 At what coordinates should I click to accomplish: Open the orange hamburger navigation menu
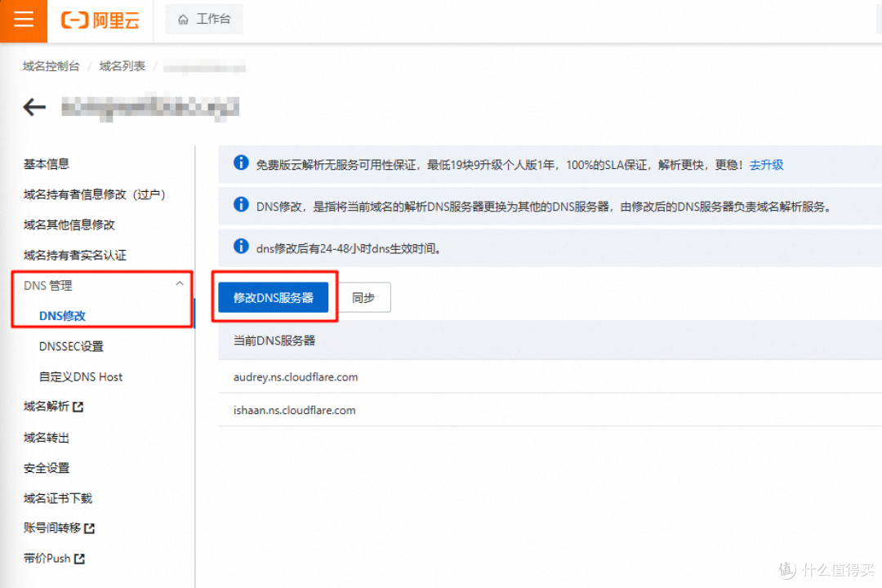(x=24, y=20)
